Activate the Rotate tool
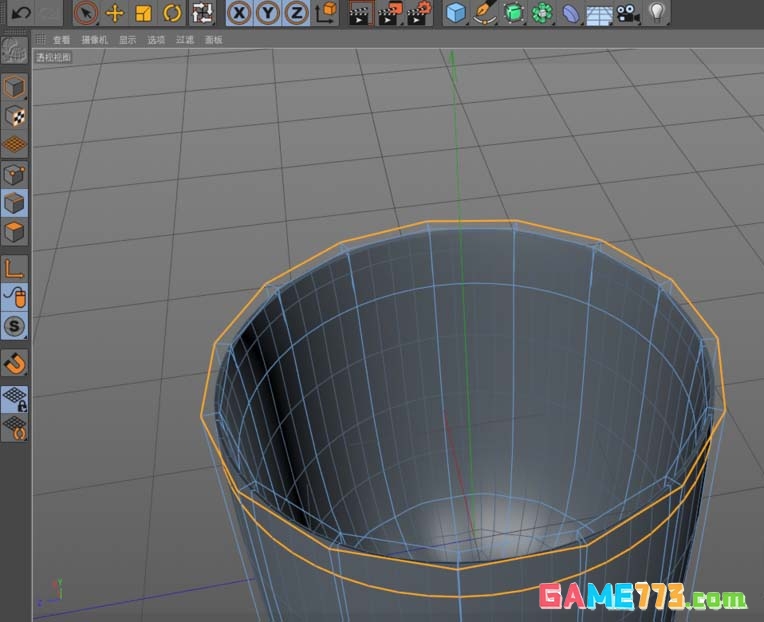764x622 pixels. point(172,13)
